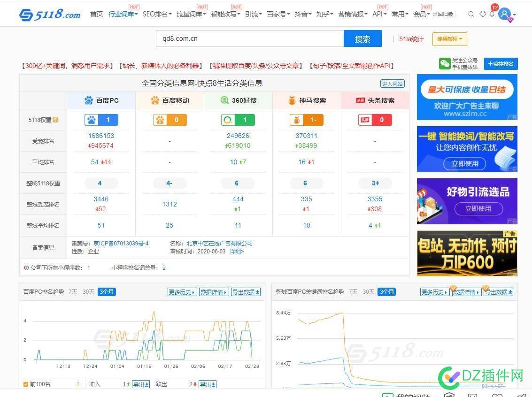Click 更多历史 in 整域百度PC关键词 panel

(435, 292)
